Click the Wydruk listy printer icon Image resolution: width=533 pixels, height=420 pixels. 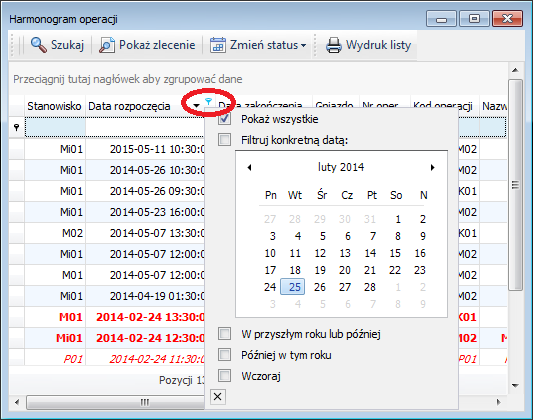coord(333,45)
